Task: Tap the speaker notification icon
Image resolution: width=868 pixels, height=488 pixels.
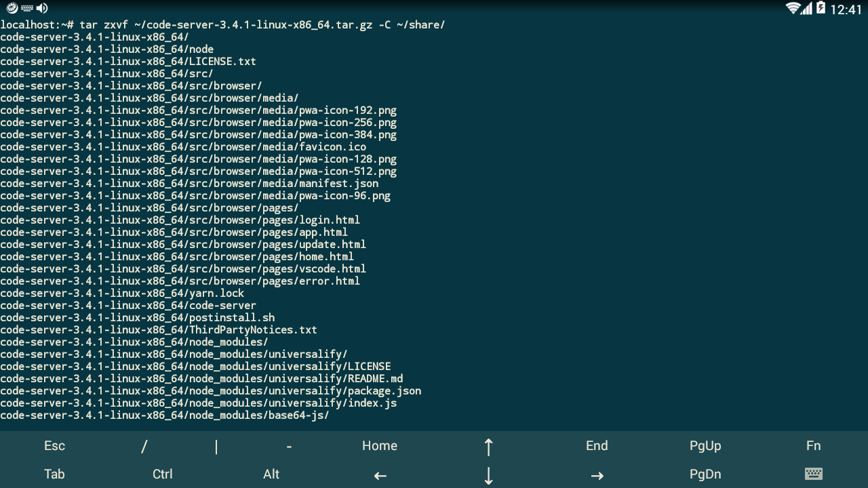Action: (42, 8)
